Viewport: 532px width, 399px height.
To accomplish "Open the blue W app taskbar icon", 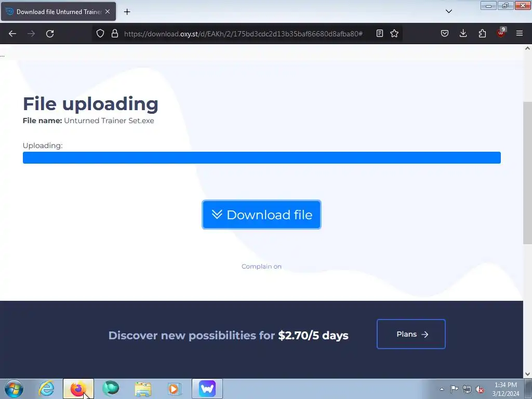I will [207, 389].
